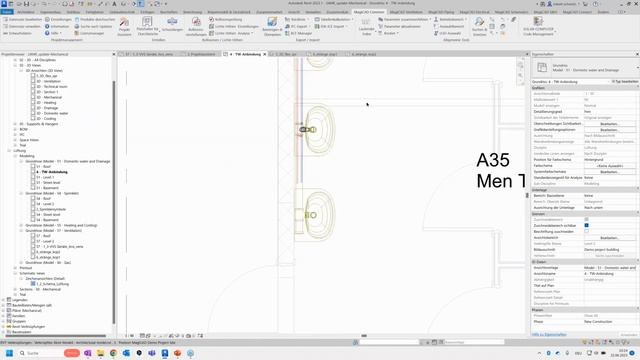
Task: Switch to the Einfügen ribbon tab
Action: pyautogui.click(x=147, y=12)
